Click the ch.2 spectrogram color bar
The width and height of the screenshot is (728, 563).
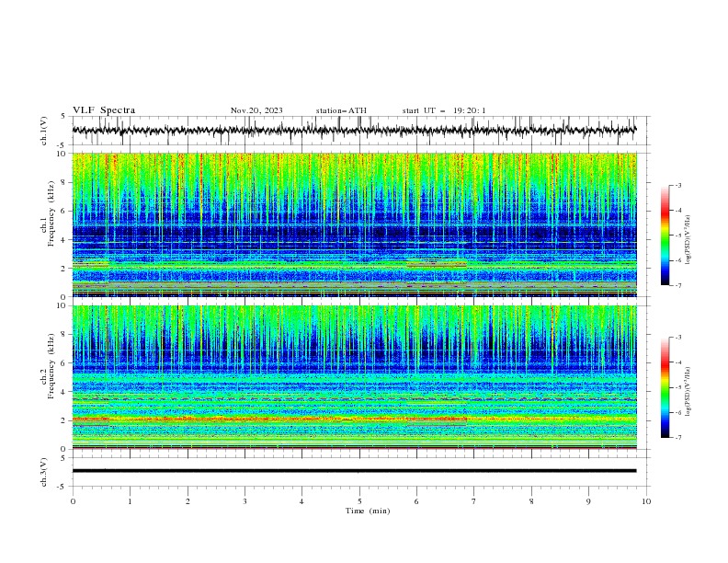click(x=665, y=387)
